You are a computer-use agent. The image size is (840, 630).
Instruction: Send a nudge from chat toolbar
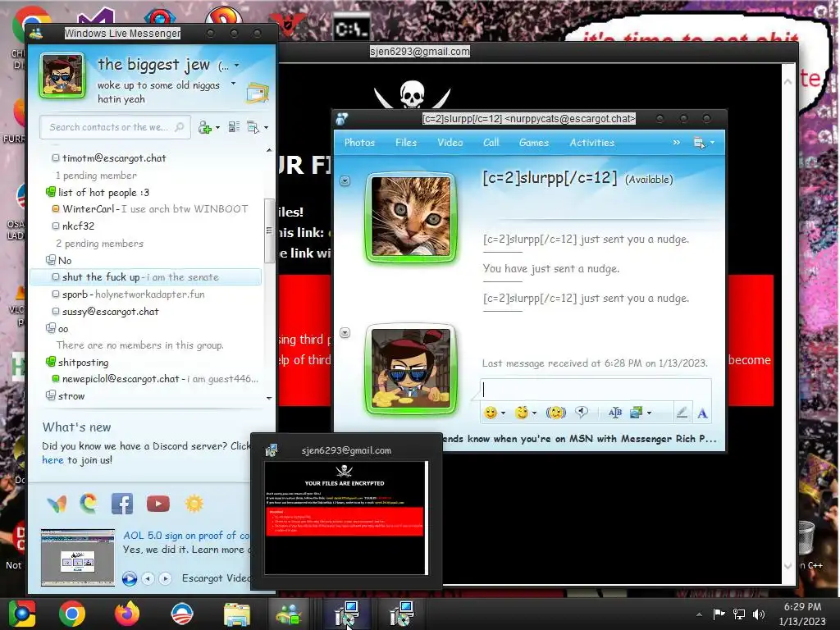tap(555, 413)
